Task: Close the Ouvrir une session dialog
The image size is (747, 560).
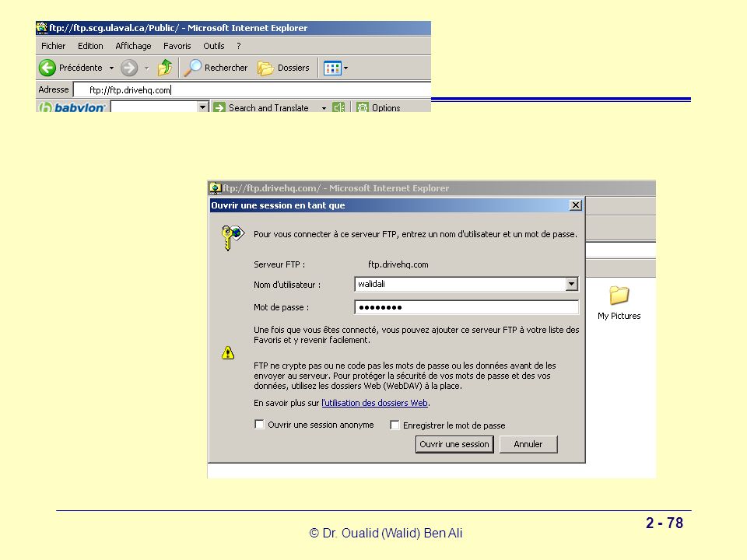Action: tap(576, 205)
